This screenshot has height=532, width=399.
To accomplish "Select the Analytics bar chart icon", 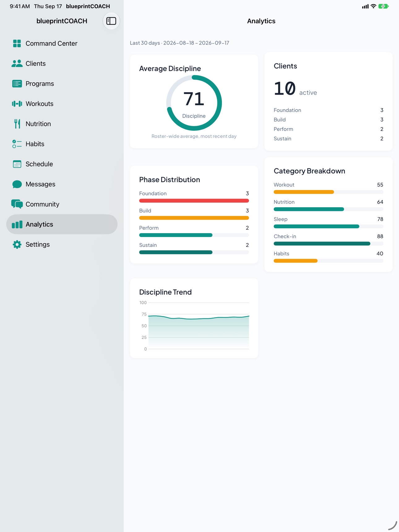I will (17, 224).
